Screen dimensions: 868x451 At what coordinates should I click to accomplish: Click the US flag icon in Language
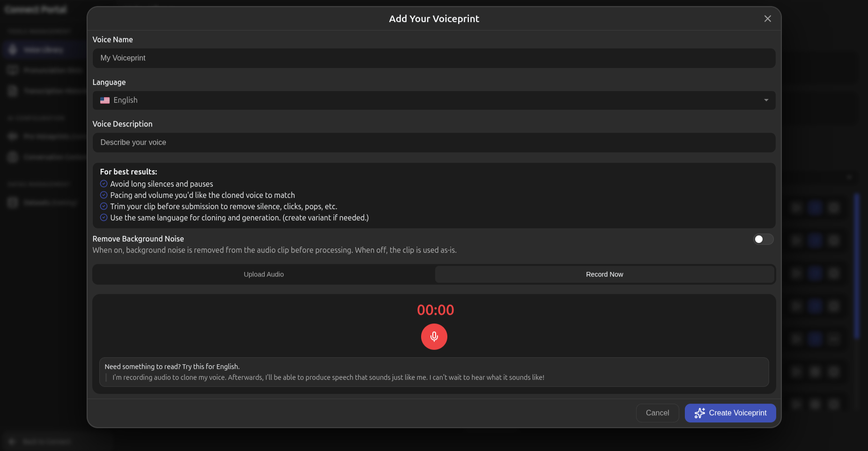[x=105, y=100]
